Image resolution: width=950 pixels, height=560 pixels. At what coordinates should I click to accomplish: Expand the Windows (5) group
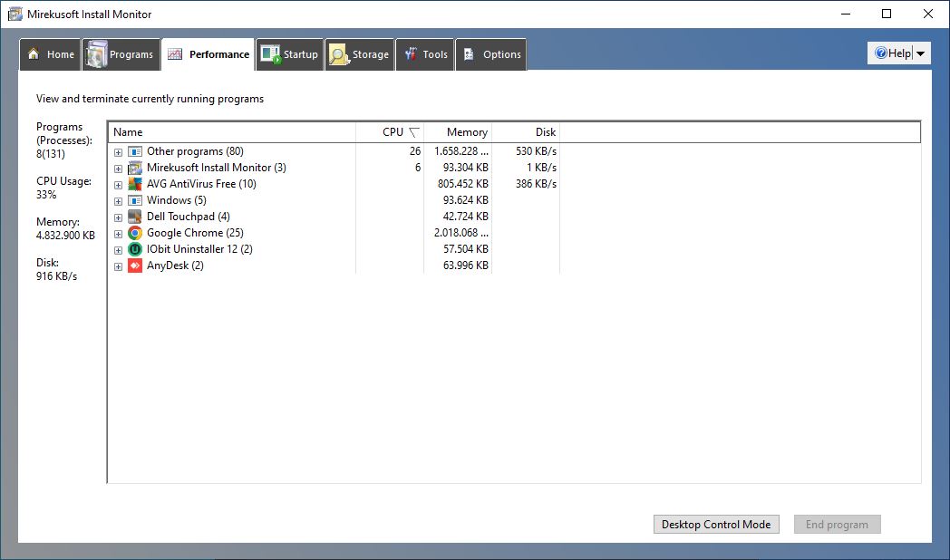coord(118,201)
